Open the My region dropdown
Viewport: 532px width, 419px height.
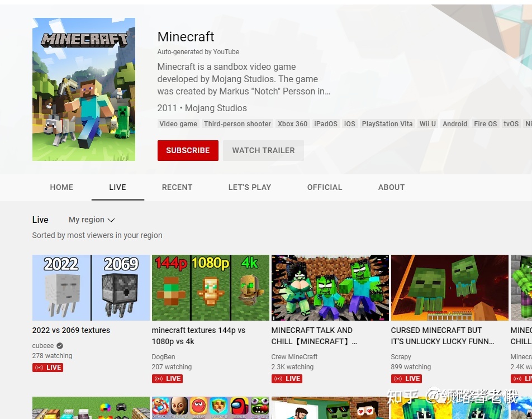point(92,220)
